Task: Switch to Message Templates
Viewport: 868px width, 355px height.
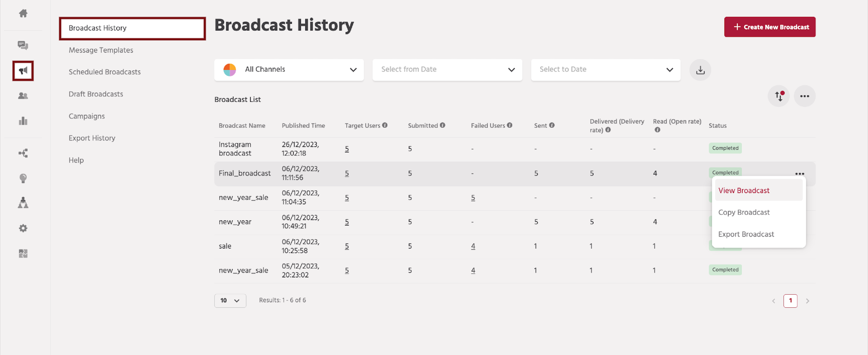Action: pyautogui.click(x=101, y=50)
